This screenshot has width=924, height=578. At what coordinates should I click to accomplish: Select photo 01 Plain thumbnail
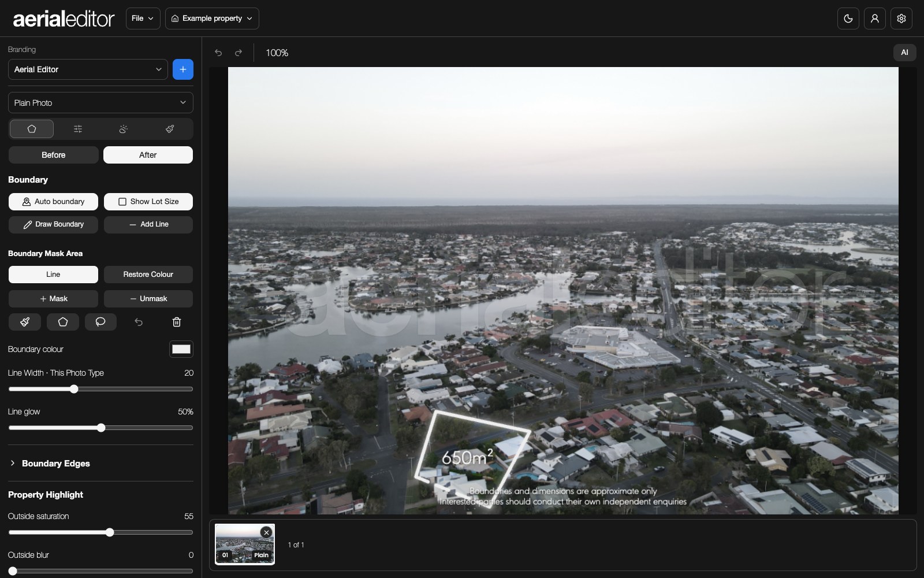[245, 544]
